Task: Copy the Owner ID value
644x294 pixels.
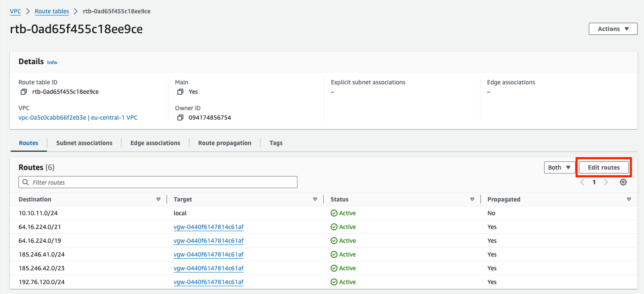Action: (x=180, y=118)
